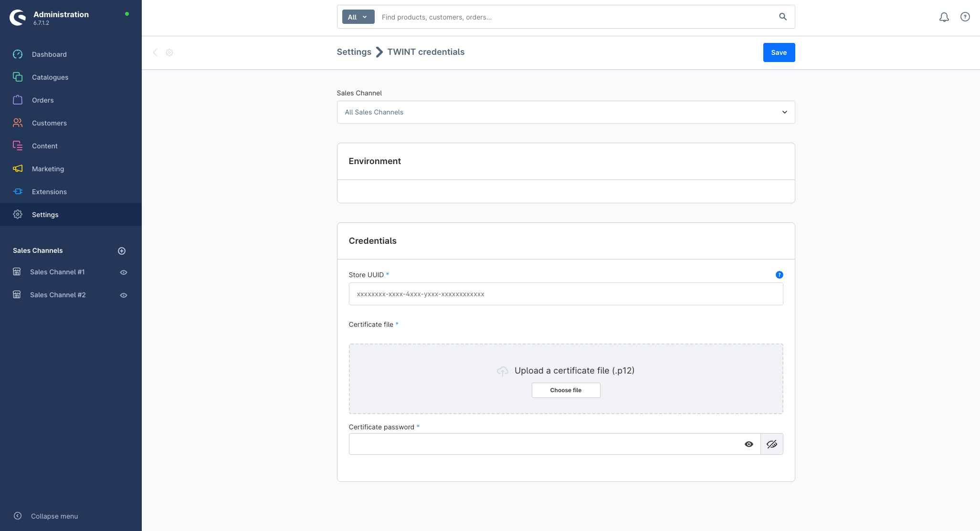
Task: Click the search magnifier icon
Action: point(783,17)
